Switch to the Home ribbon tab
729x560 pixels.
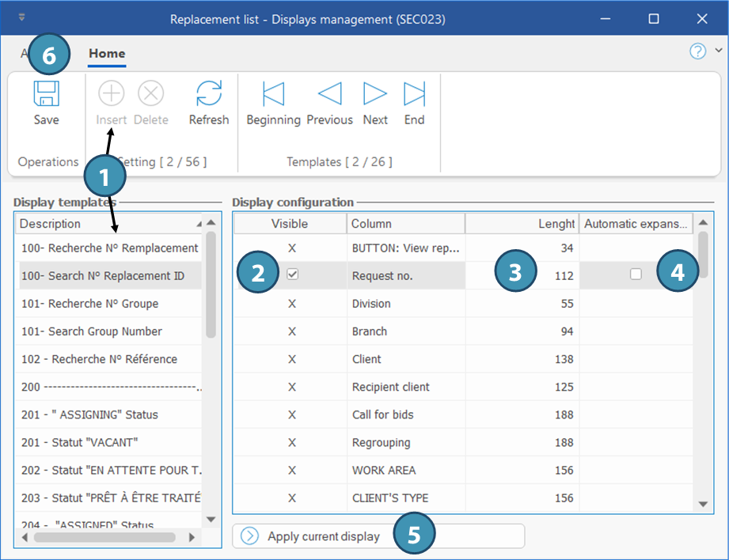tap(107, 54)
